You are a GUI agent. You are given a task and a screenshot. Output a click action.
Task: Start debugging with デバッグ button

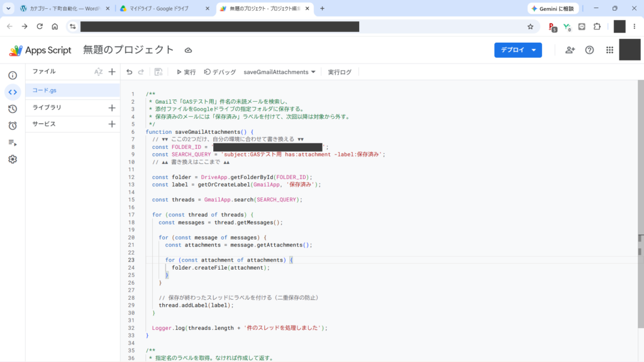coord(220,72)
